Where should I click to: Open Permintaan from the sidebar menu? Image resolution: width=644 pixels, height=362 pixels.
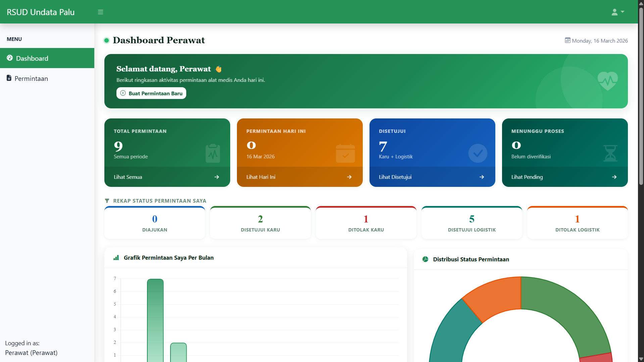tap(31, 79)
